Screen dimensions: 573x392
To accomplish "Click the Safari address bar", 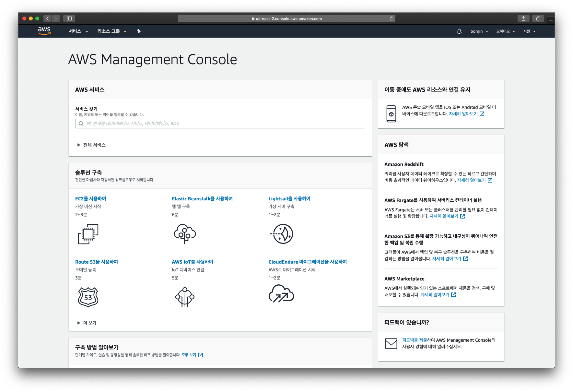I will 286,18.
